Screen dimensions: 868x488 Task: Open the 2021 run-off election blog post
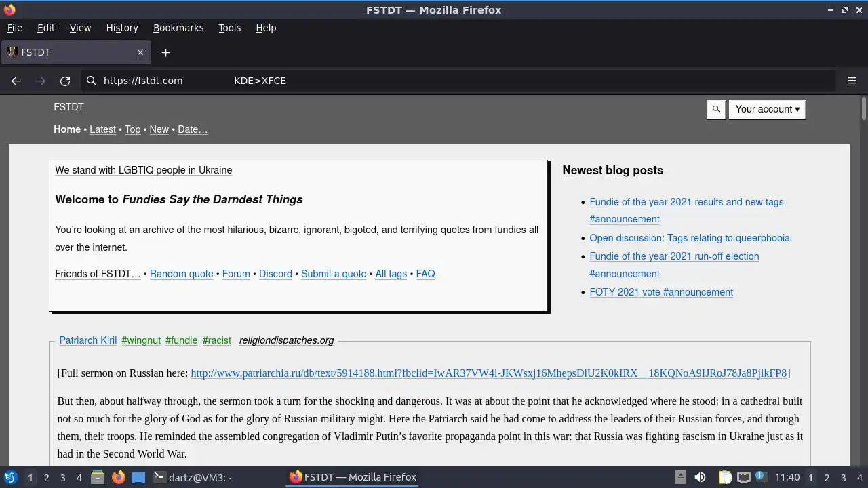[x=674, y=256]
